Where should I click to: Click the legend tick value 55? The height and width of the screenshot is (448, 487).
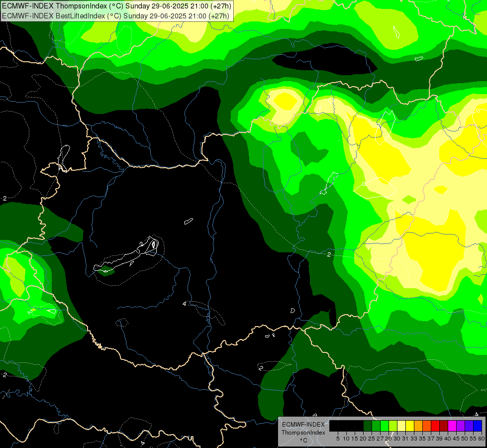(x=474, y=439)
